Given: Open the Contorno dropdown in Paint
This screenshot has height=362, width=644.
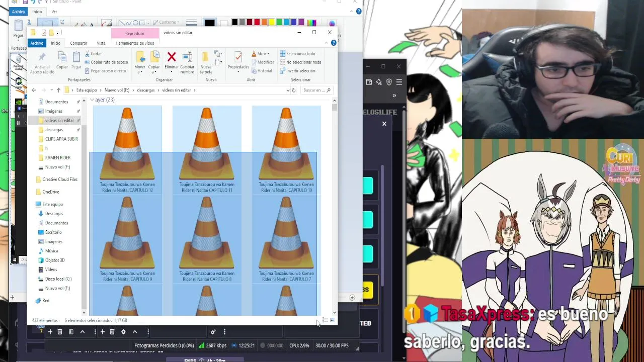Looking at the screenshot, I should (x=166, y=23).
